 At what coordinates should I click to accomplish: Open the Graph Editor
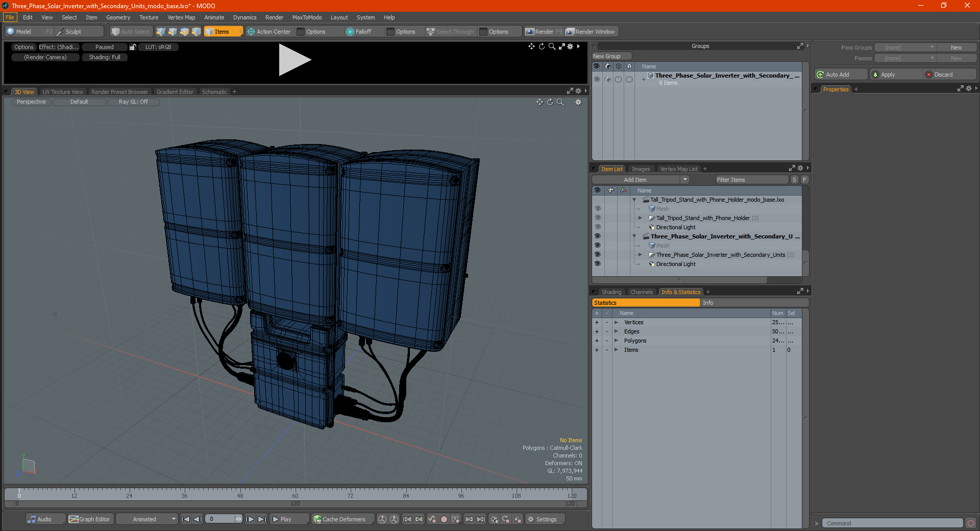(x=89, y=519)
